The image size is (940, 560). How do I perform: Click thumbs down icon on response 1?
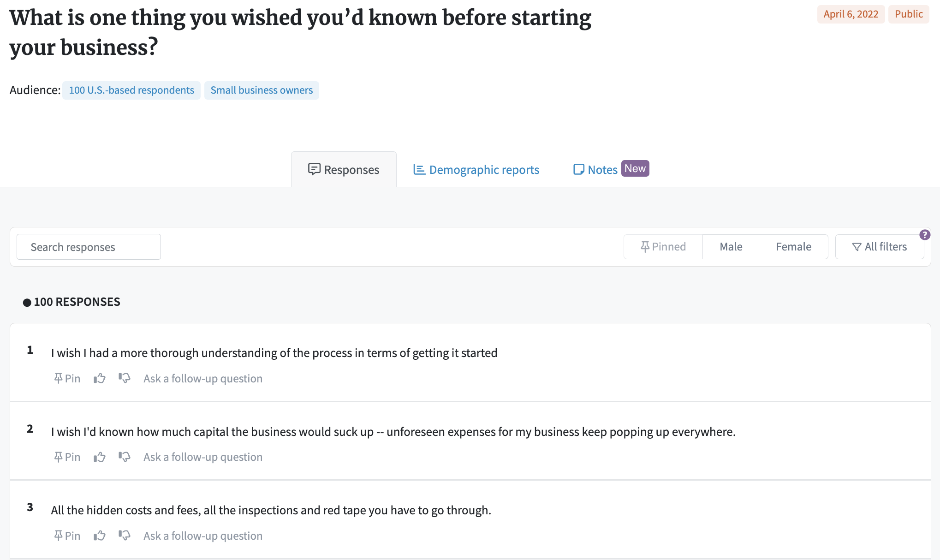pyautogui.click(x=125, y=379)
